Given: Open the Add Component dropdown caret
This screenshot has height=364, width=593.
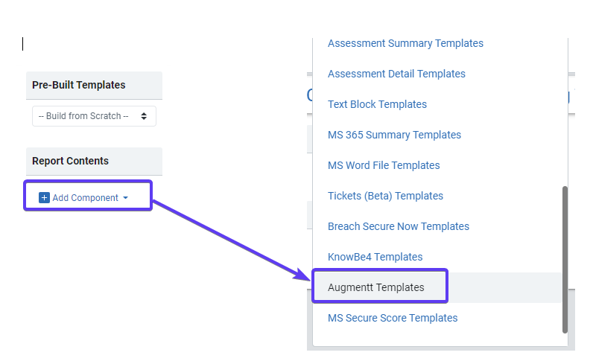Looking at the screenshot, I should click(x=125, y=198).
